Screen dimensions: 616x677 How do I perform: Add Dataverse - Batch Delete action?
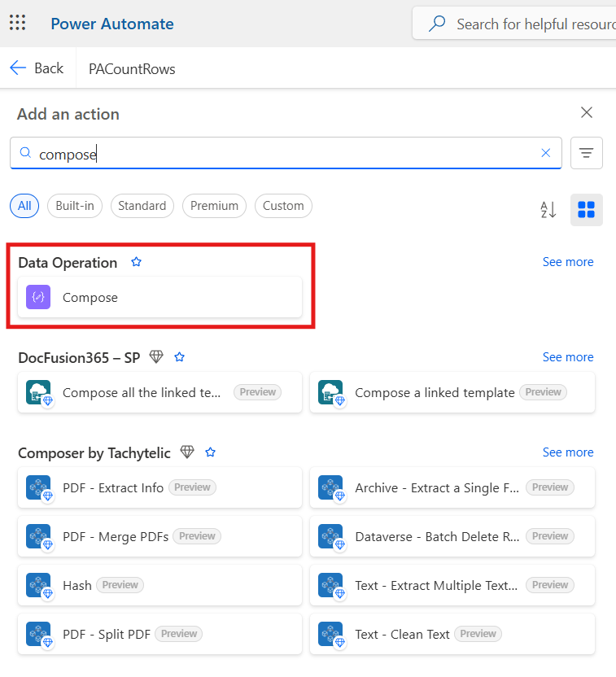pyautogui.click(x=452, y=536)
